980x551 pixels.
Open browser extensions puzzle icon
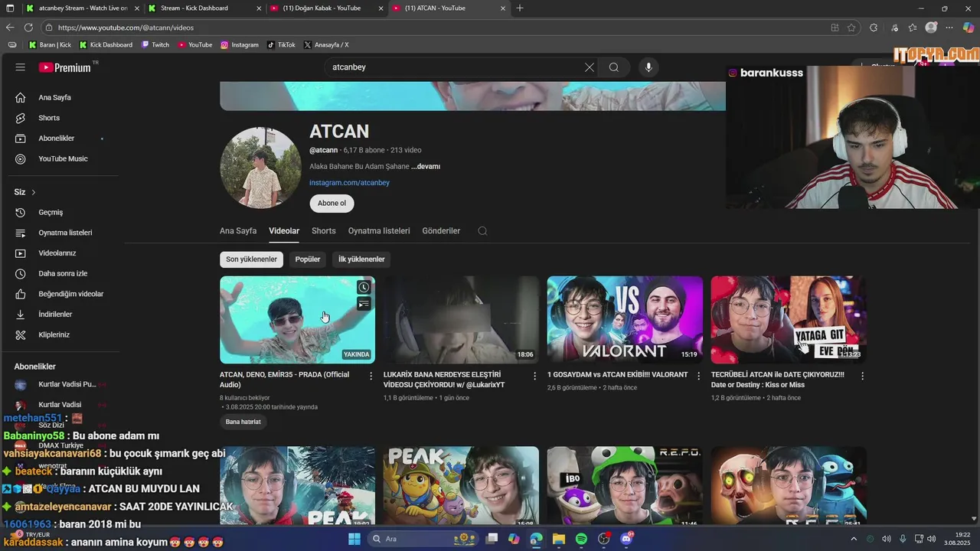pyautogui.click(x=874, y=28)
